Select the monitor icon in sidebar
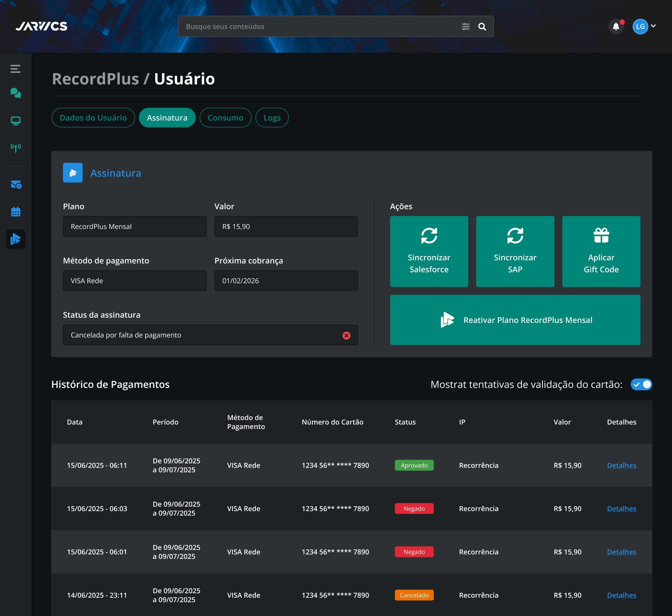Screen dimensions: 672x616 tap(16, 121)
